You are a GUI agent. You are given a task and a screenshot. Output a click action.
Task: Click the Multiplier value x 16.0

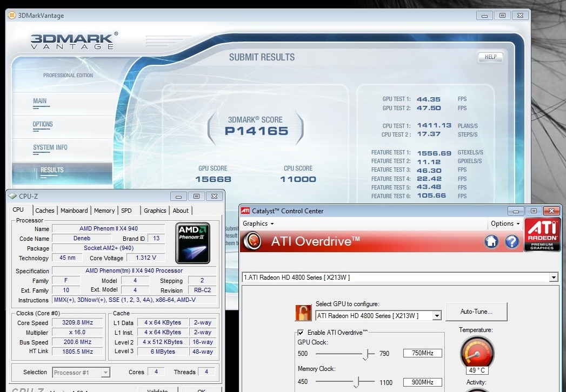click(78, 333)
